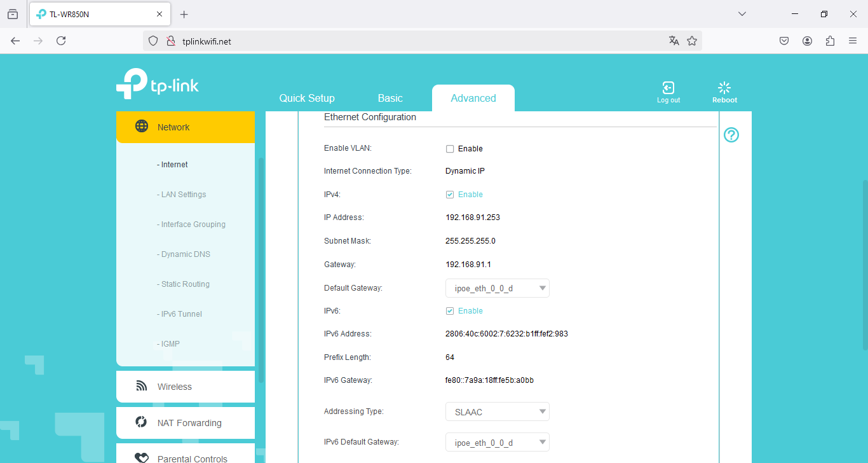Toggle the IPv4 Enable checkbox
The width and height of the screenshot is (868, 463).
[x=450, y=195]
